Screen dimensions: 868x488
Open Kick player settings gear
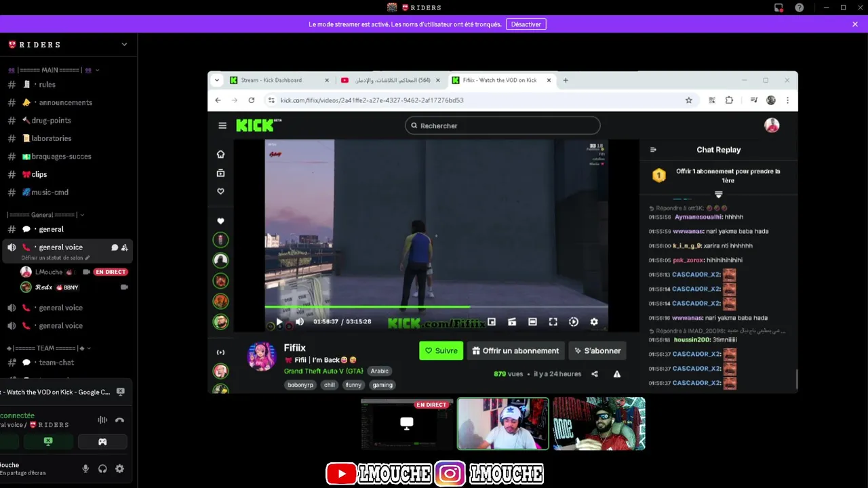point(594,322)
